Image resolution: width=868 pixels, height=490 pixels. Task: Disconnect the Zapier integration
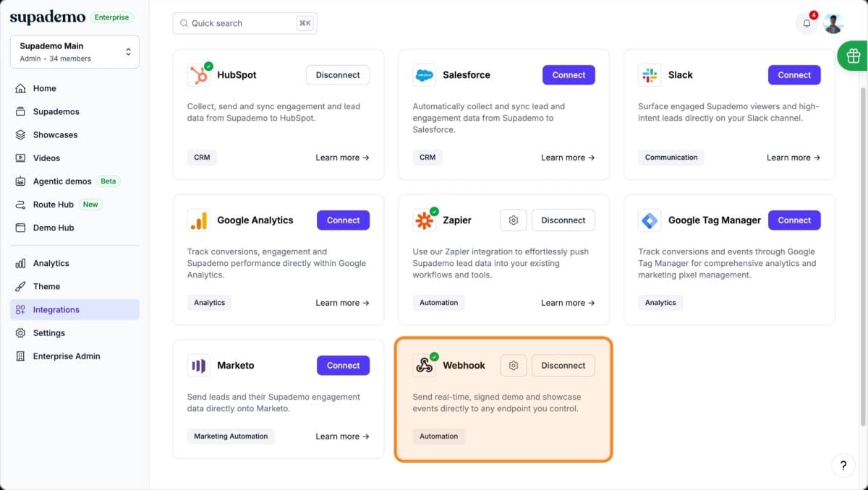pos(563,220)
